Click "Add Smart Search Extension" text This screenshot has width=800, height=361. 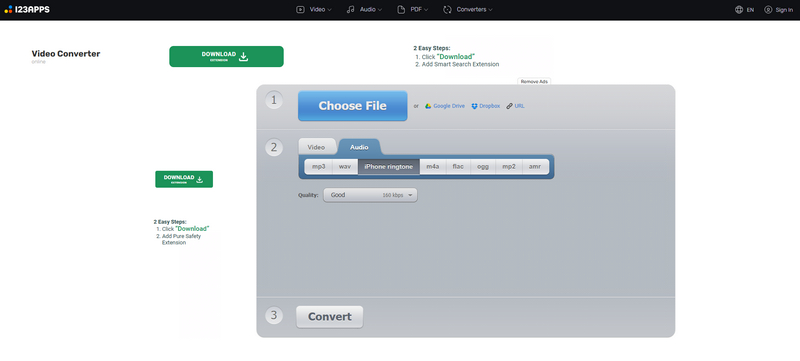(x=460, y=64)
